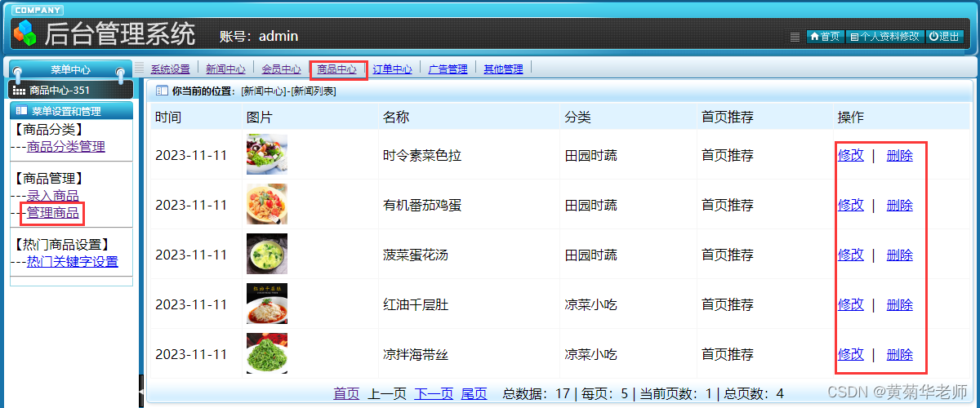Click the 图片 column header
The image size is (980, 408).
(260, 118)
